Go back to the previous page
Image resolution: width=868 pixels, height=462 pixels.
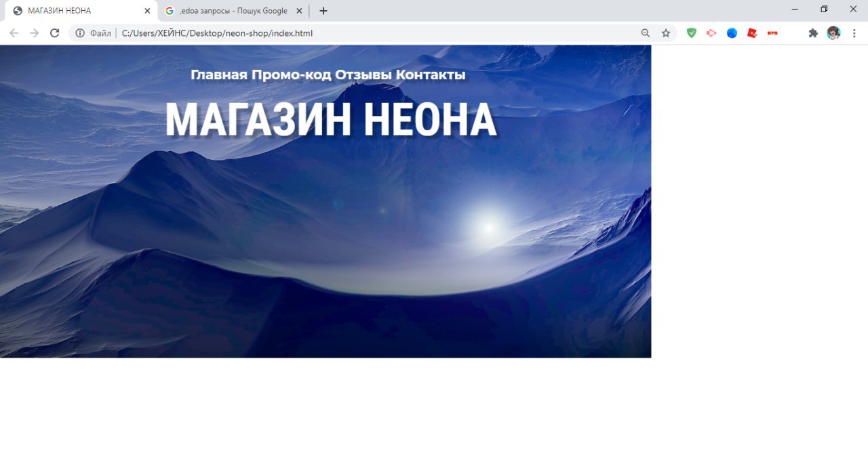14,33
